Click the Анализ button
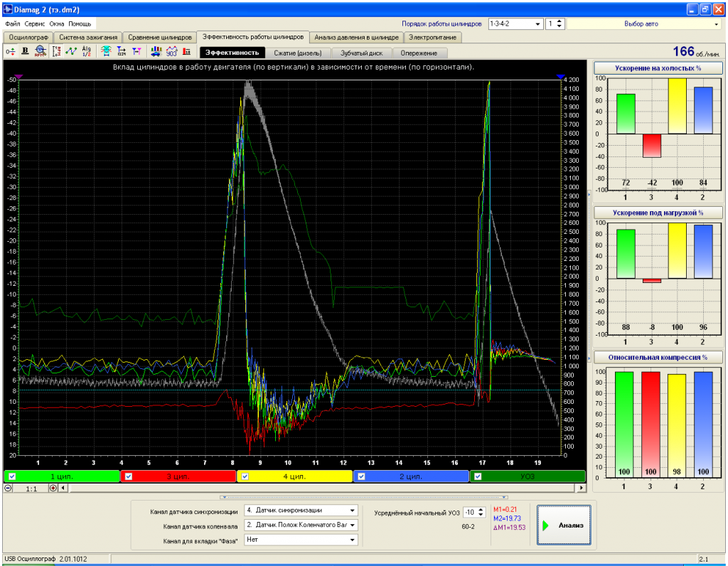This screenshot has height=566, width=728. [x=564, y=525]
